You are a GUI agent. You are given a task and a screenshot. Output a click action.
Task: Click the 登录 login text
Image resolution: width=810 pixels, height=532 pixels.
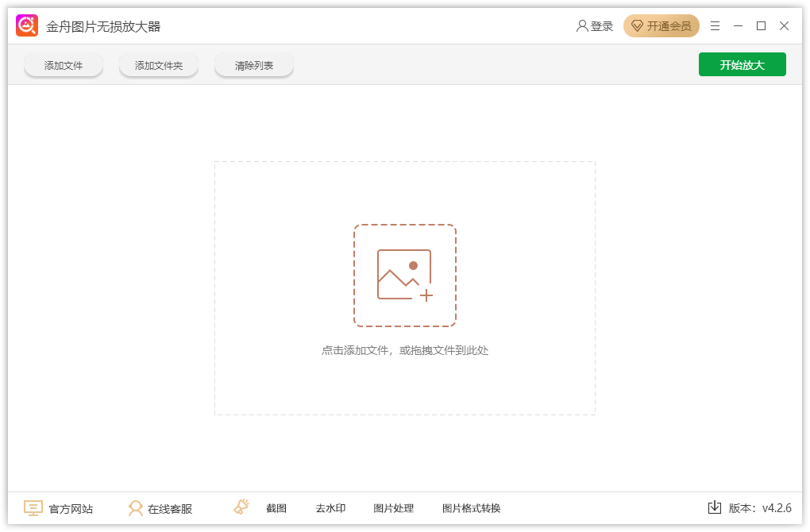click(x=602, y=26)
